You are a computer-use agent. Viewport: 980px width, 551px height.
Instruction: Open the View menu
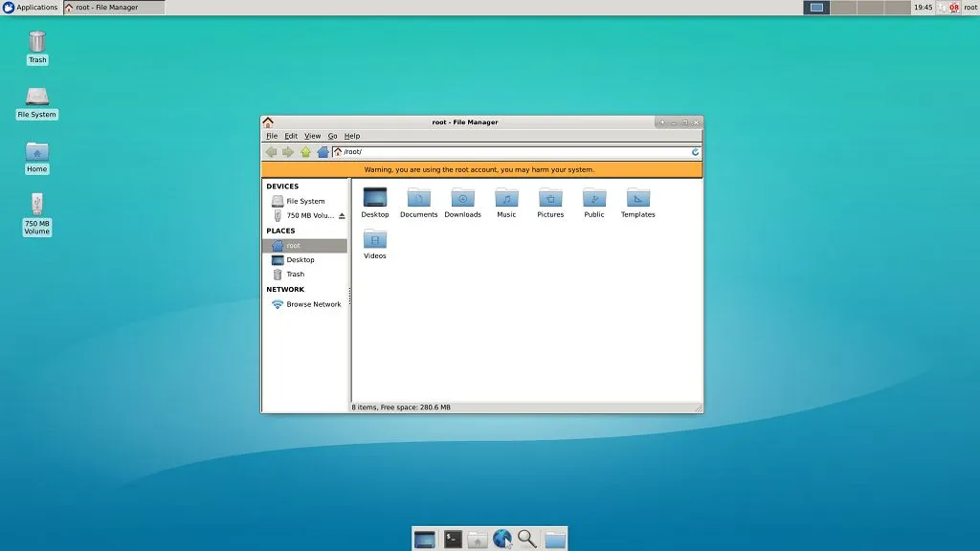(x=312, y=136)
